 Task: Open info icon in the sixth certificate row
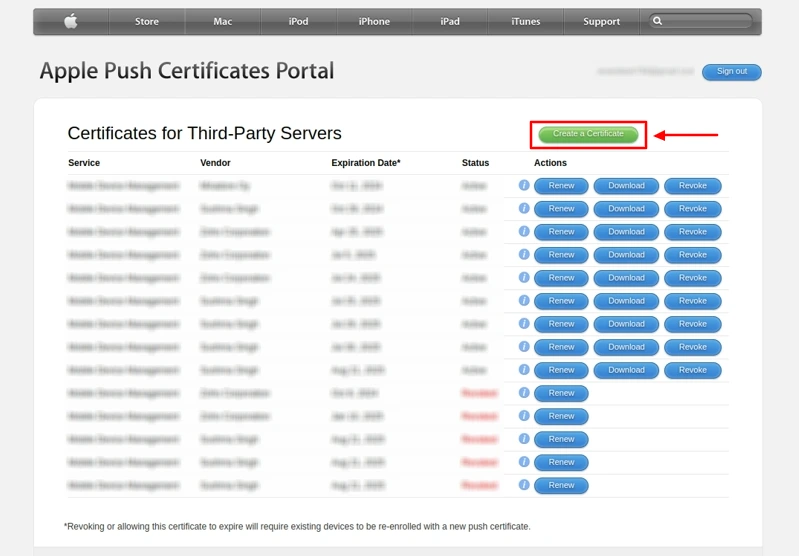pyautogui.click(x=524, y=300)
